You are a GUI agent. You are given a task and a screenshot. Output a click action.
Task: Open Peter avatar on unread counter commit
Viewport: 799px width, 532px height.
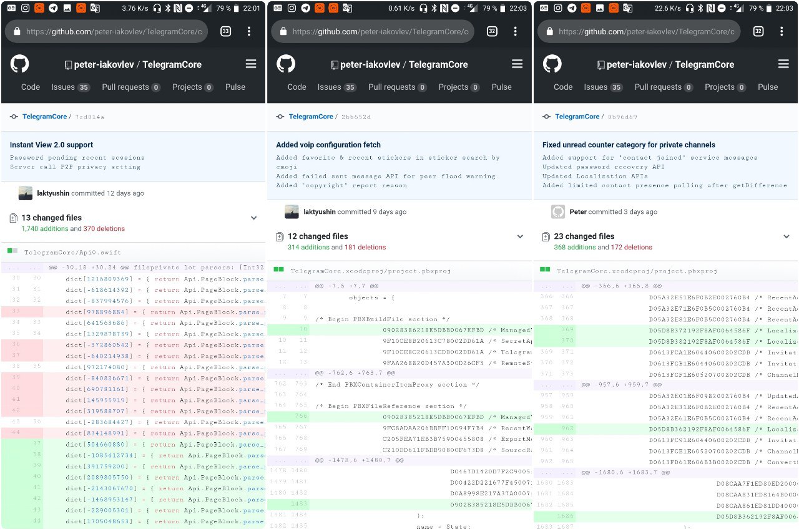pyautogui.click(x=558, y=212)
